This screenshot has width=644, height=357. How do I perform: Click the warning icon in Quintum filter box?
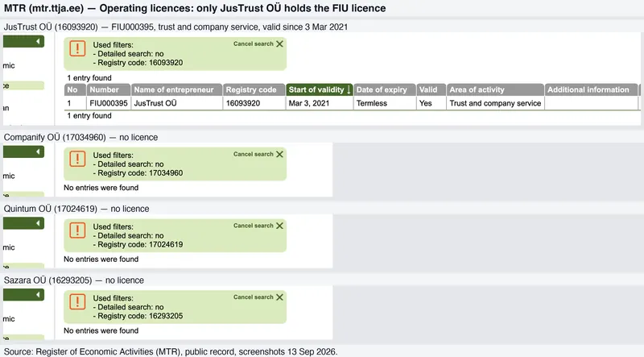77,230
